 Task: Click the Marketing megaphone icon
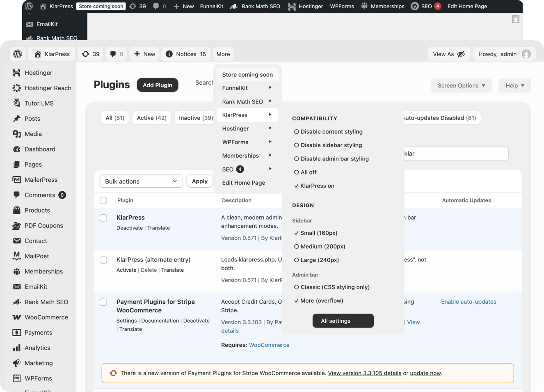click(17, 363)
